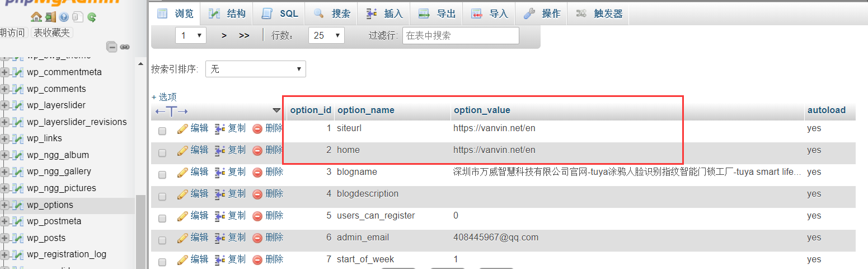Sort by option_name column header
This screenshot has width=868, height=269.
365,110
